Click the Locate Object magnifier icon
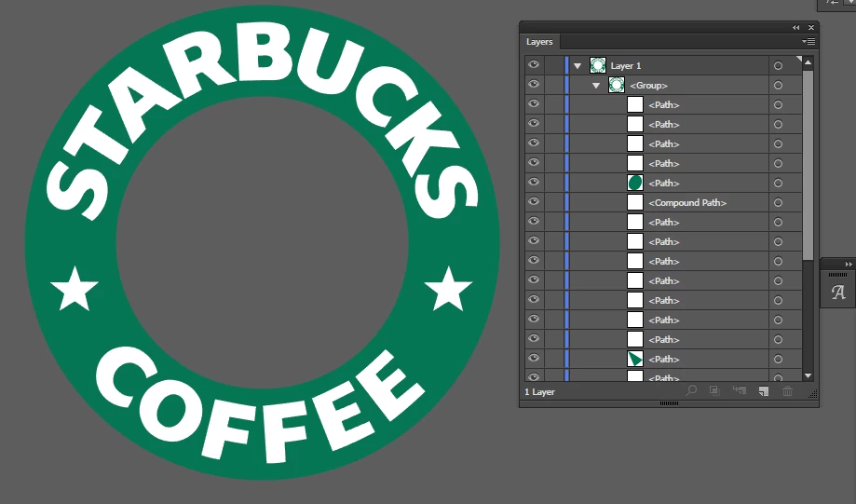The height and width of the screenshot is (504, 856). (x=691, y=391)
